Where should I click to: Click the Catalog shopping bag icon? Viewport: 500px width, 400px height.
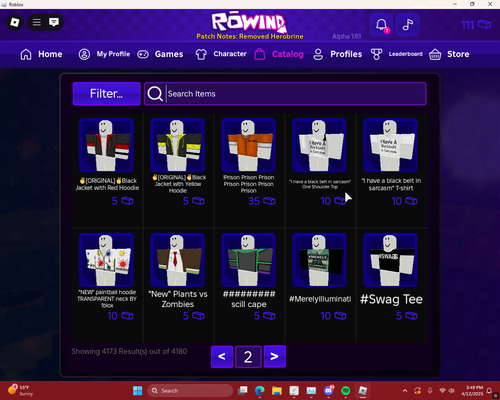click(x=260, y=54)
